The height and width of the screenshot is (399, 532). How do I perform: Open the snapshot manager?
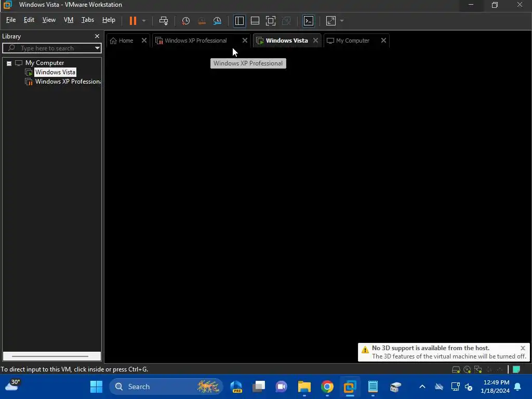point(217,21)
